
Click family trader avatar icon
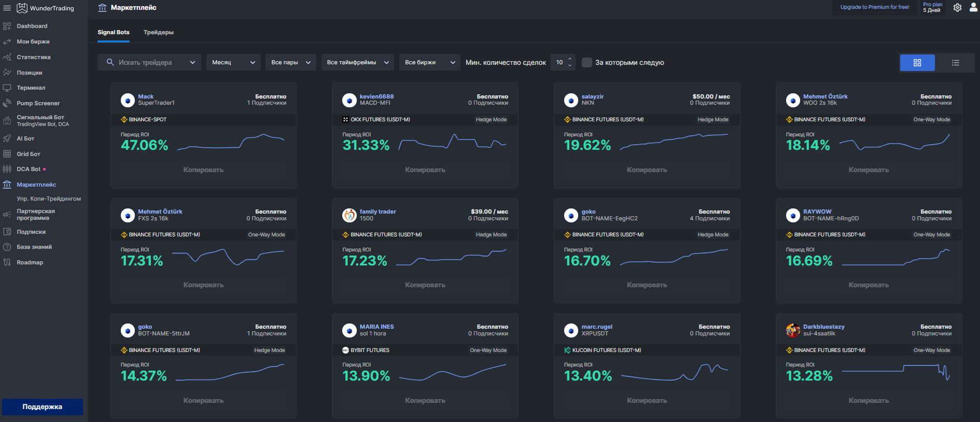coord(349,215)
